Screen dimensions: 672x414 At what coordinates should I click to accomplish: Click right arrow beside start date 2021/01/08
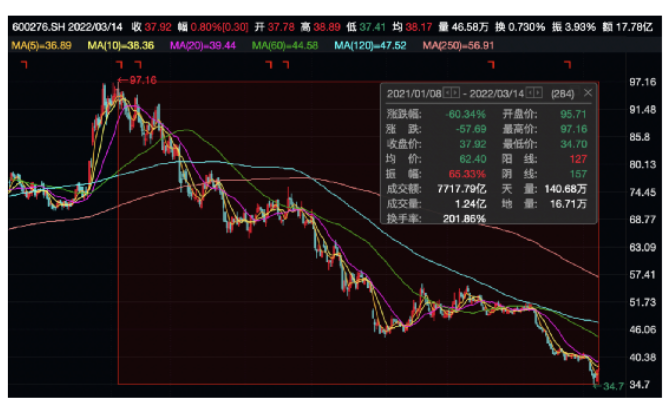457,92
